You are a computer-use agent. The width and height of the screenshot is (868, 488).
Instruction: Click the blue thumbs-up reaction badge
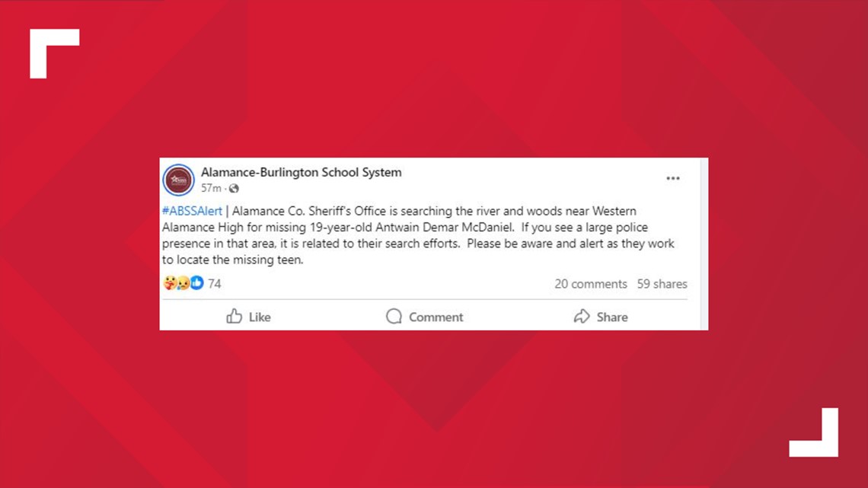tap(197, 282)
